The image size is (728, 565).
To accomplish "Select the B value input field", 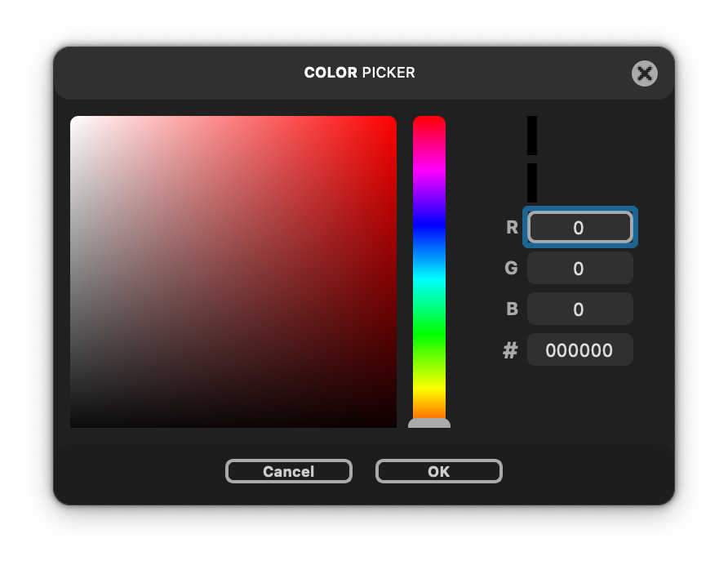I will tap(580, 309).
